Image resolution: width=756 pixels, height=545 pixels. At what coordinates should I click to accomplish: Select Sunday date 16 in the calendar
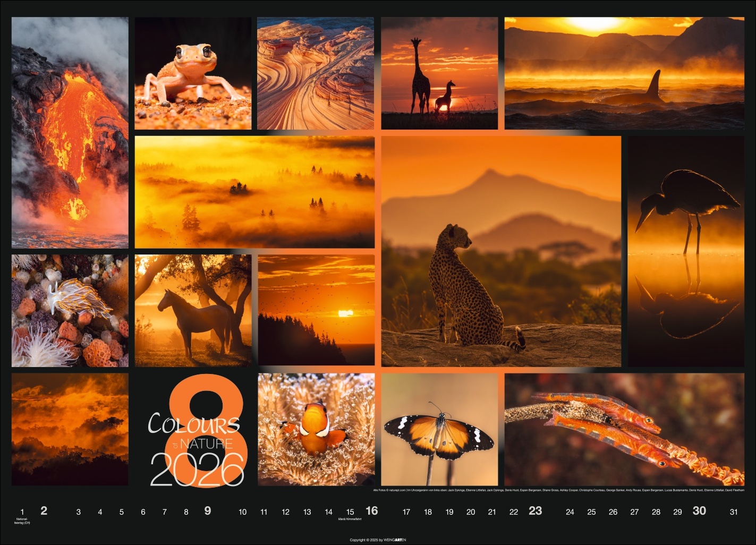tap(371, 511)
